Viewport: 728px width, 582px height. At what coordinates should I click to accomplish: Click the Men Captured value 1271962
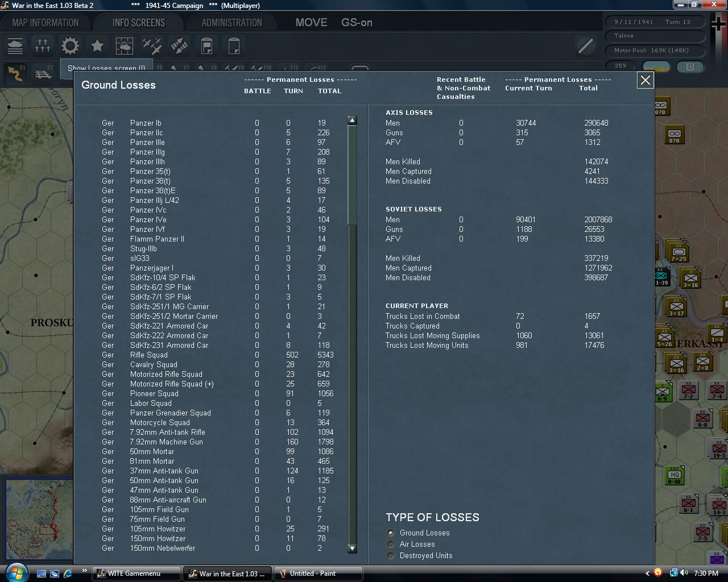point(598,268)
